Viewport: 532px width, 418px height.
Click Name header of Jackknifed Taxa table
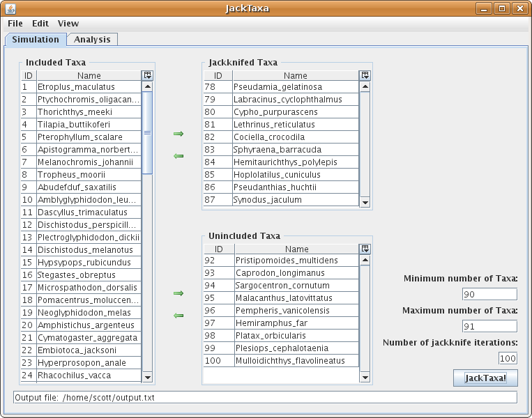pos(296,76)
